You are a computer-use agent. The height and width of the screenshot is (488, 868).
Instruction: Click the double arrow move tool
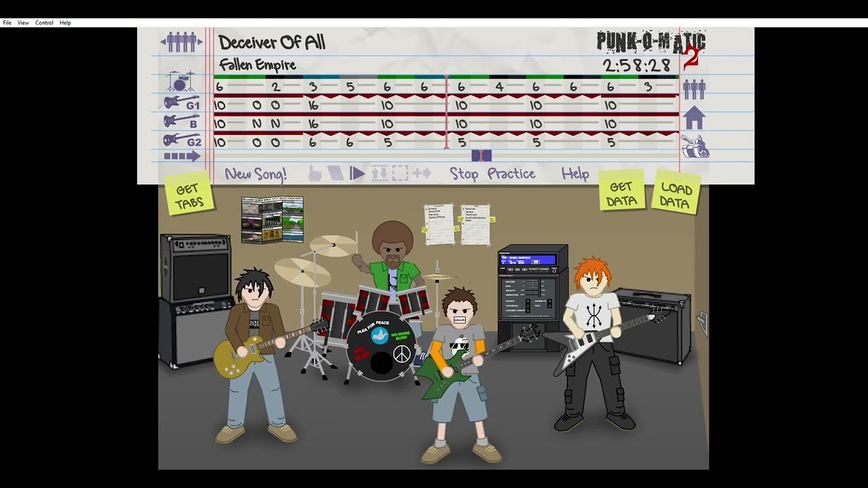(422, 174)
